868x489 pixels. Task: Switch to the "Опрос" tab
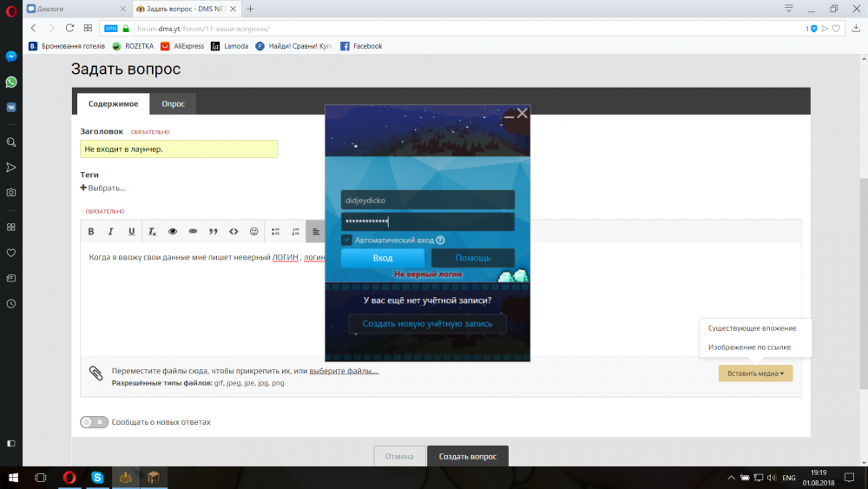173,104
